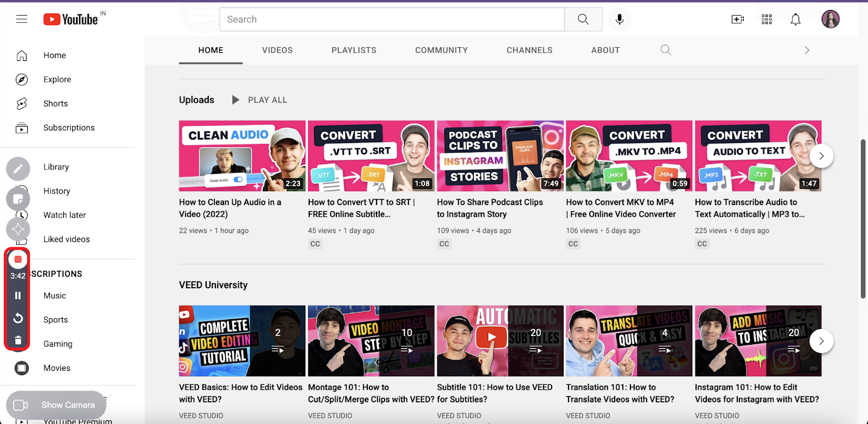Click the Play All triangle icon
Image resolution: width=868 pixels, height=424 pixels.
coord(235,100)
